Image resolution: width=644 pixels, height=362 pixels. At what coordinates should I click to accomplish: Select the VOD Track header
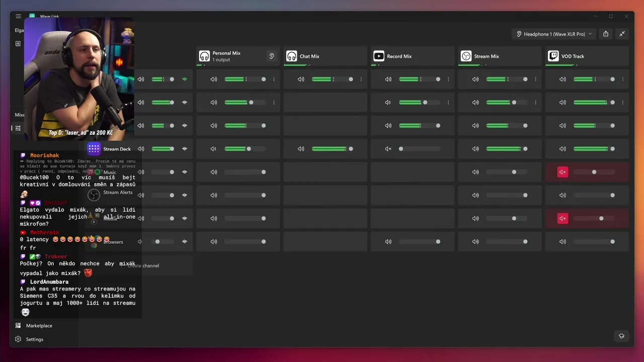point(587,56)
